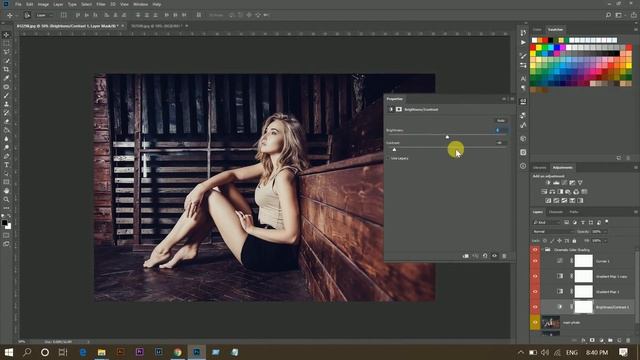Open the Windows Start menu
640x360 pixels.
pyautogui.click(x=9, y=352)
